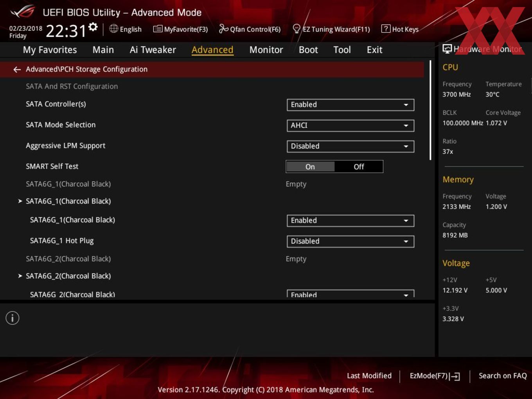Select the SATA Mode Selection label
The image size is (532, 399).
click(61, 125)
